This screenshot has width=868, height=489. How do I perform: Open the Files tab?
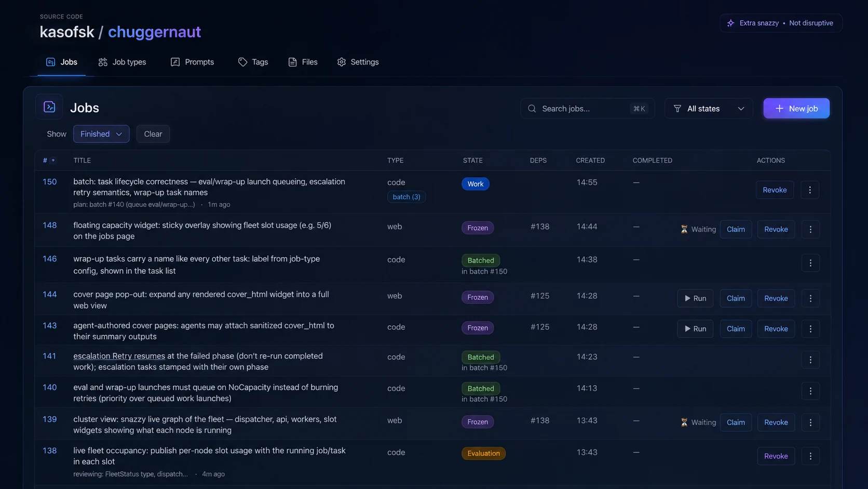(x=303, y=62)
